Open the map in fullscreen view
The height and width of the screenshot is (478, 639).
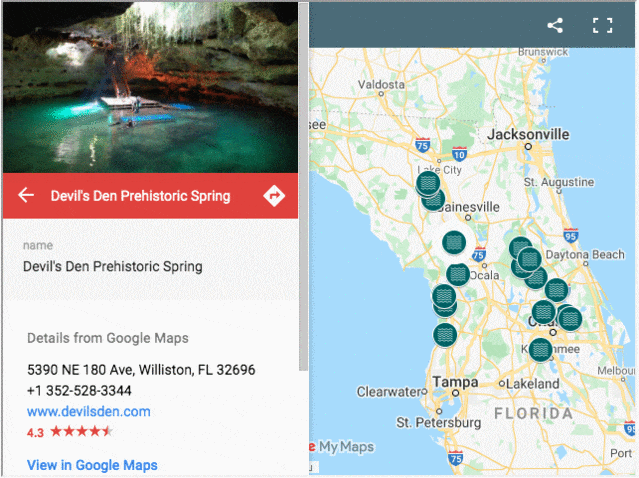(602, 26)
